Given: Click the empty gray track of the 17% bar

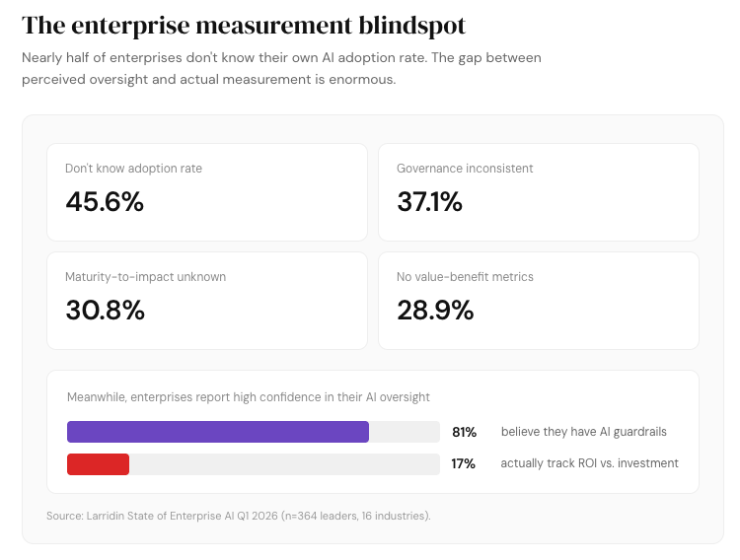Looking at the screenshot, I should [x=284, y=463].
